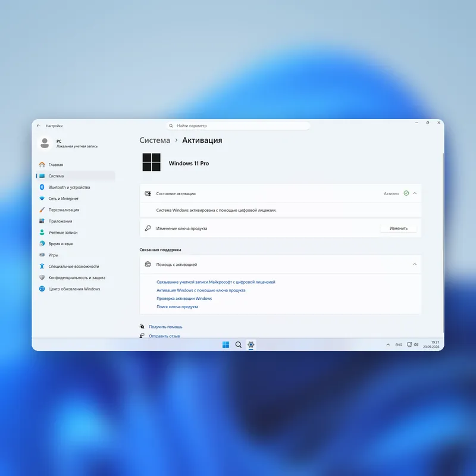Viewport: 476px width, 476px height.
Task: Click the green Активно checkmark icon
Action: click(x=406, y=193)
